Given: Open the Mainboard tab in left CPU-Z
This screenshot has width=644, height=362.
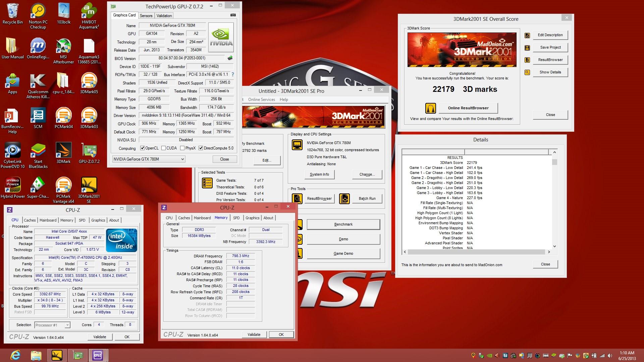Looking at the screenshot, I should click(48, 220).
